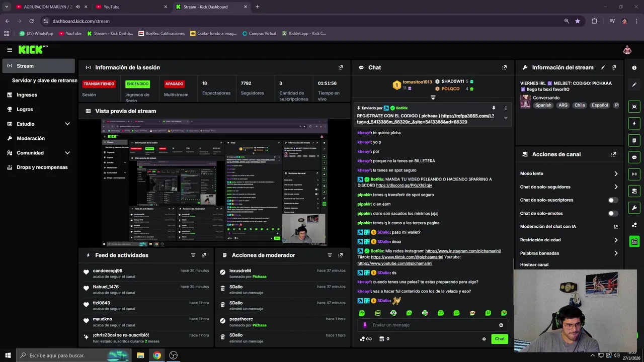Open Modo lento options arrow
The width and height of the screenshot is (644, 362).
point(616,173)
